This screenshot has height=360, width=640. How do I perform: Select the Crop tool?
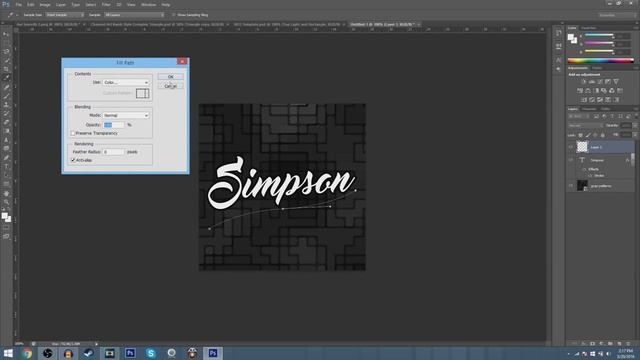(7, 69)
